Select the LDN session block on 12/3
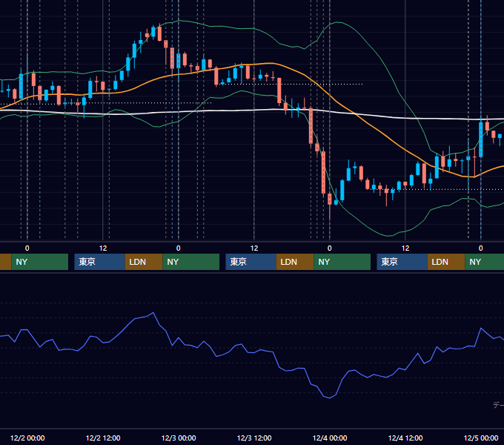 295,262
